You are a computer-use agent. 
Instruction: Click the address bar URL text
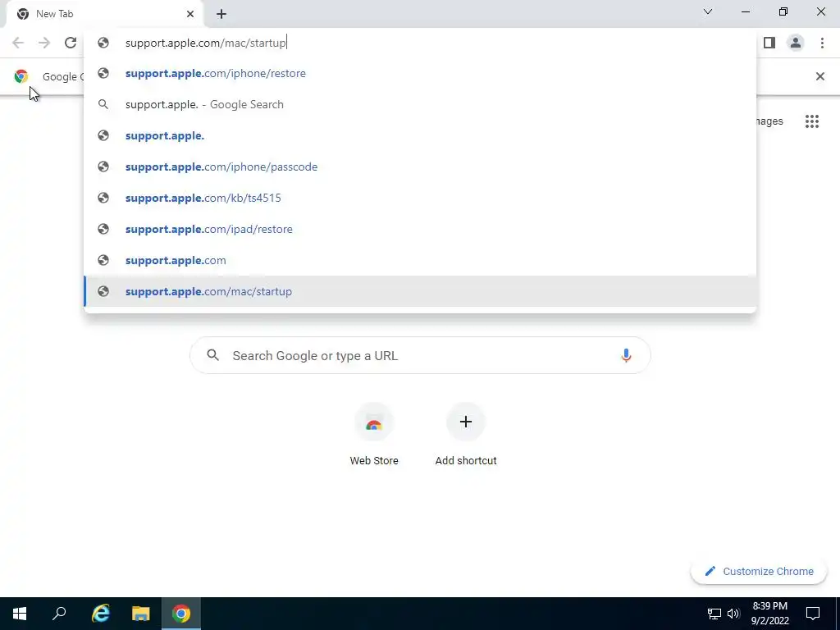(x=206, y=43)
